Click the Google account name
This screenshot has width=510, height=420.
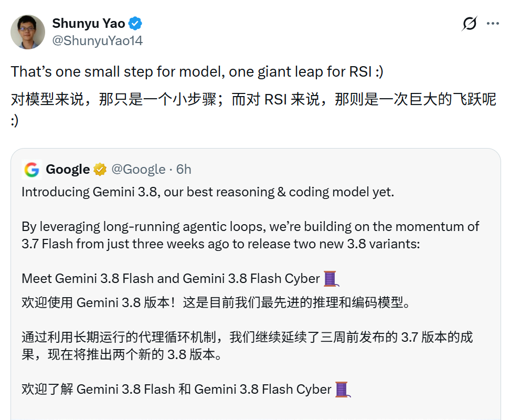coord(68,170)
